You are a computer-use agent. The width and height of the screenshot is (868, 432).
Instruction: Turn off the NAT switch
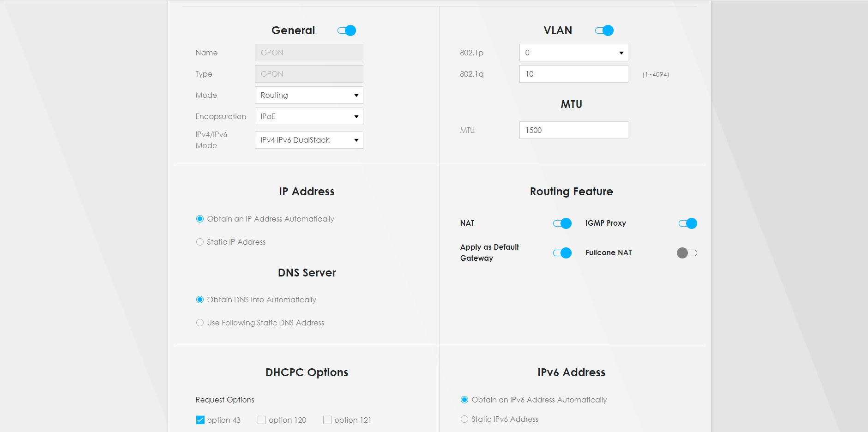pyautogui.click(x=562, y=223)
